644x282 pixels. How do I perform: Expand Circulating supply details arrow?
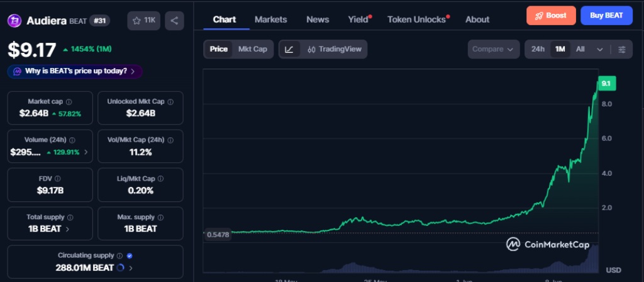[131, 268]
